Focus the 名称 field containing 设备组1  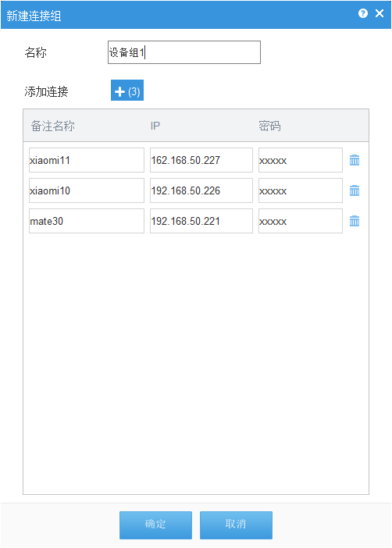point(184,52)
